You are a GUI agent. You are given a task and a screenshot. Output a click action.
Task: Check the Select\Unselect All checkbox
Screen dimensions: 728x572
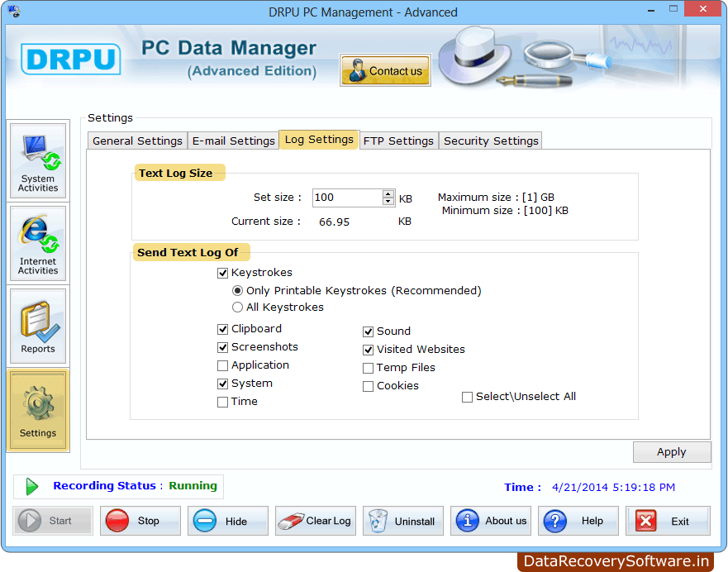click(467, 397)
